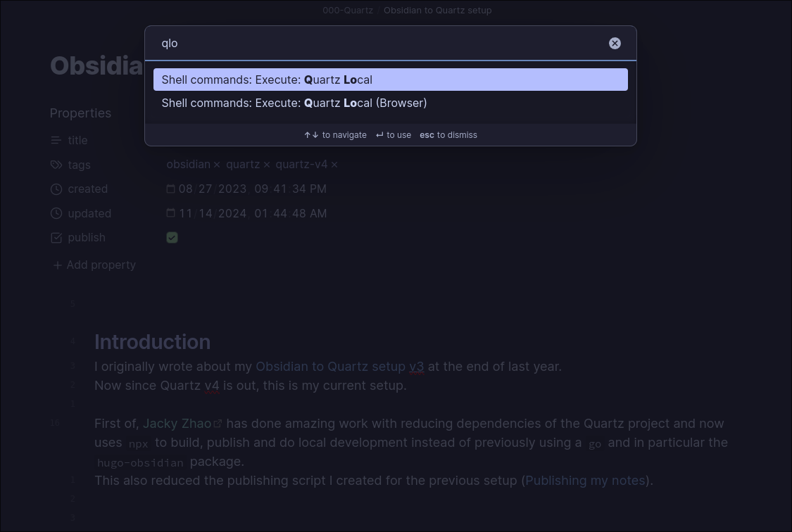Open calendar picker for updated date

[x=170, y=213]
